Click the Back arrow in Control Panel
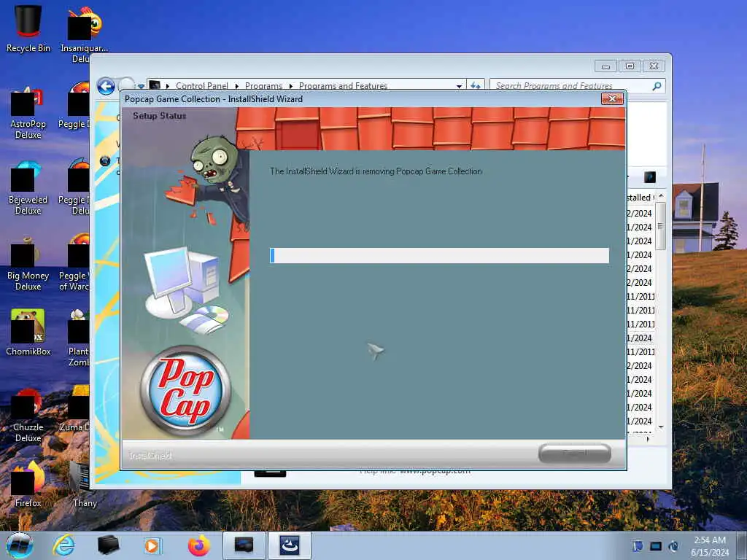This screenshot has height=560, width=747. pyautogui.click(x=106, y=86)
